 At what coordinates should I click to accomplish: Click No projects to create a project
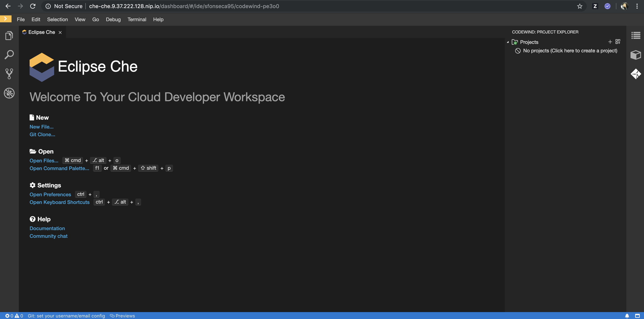tap(570, 51)
